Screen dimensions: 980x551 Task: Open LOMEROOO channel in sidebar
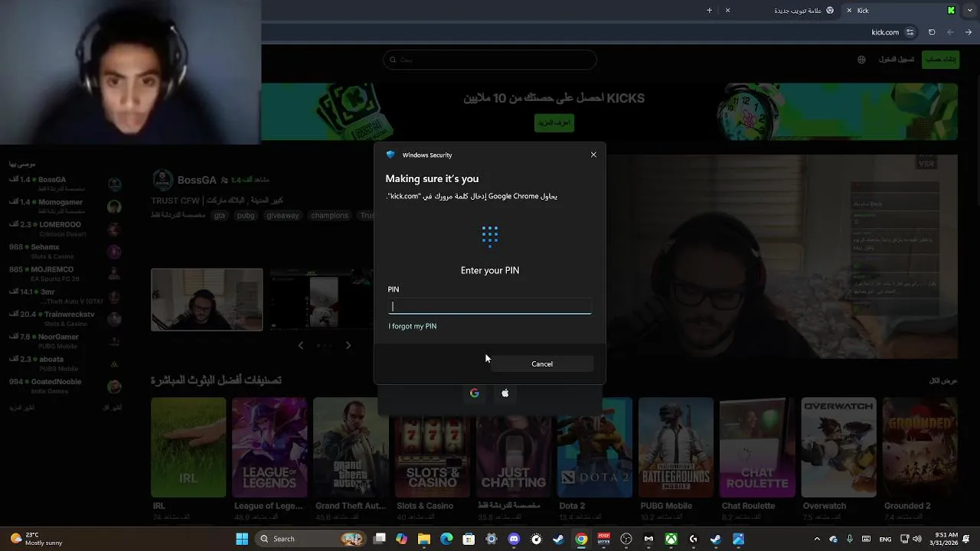click(65, 229)
